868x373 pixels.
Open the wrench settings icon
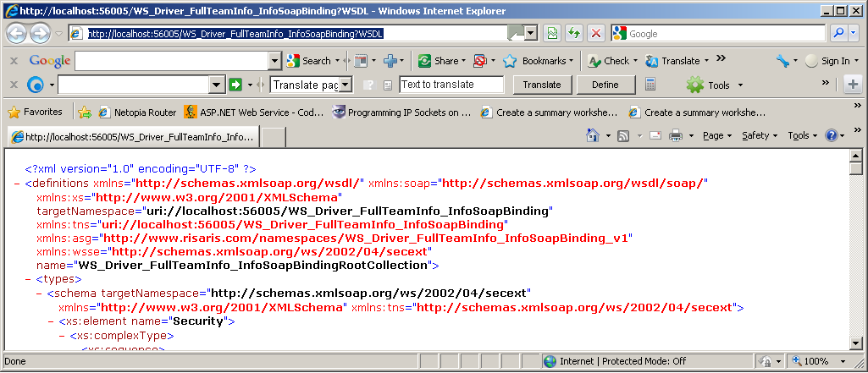782,61
